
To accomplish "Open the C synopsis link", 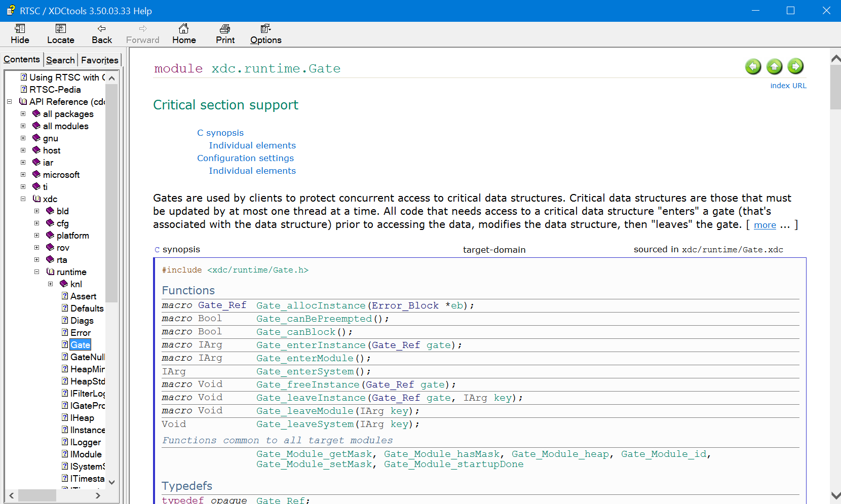I will (220, 133).
